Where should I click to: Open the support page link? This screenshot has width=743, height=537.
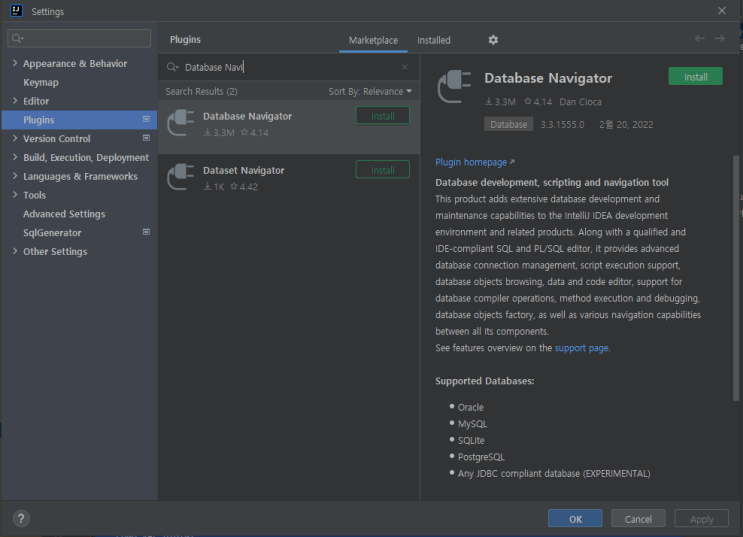pos(581,348)
